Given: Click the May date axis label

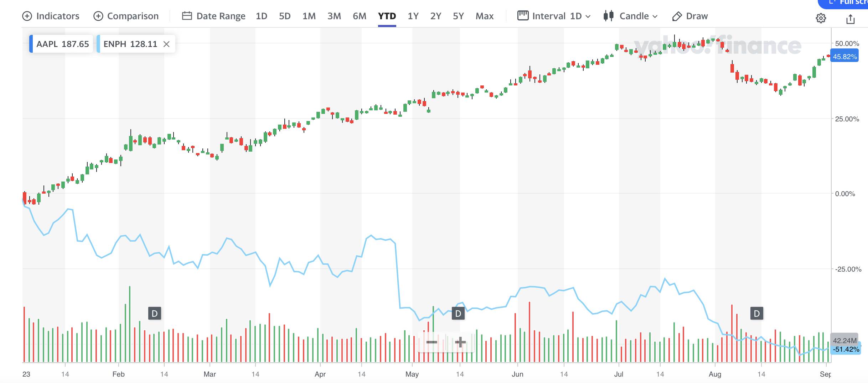Looking at the screenshot, I should click(x=412, y=374).
